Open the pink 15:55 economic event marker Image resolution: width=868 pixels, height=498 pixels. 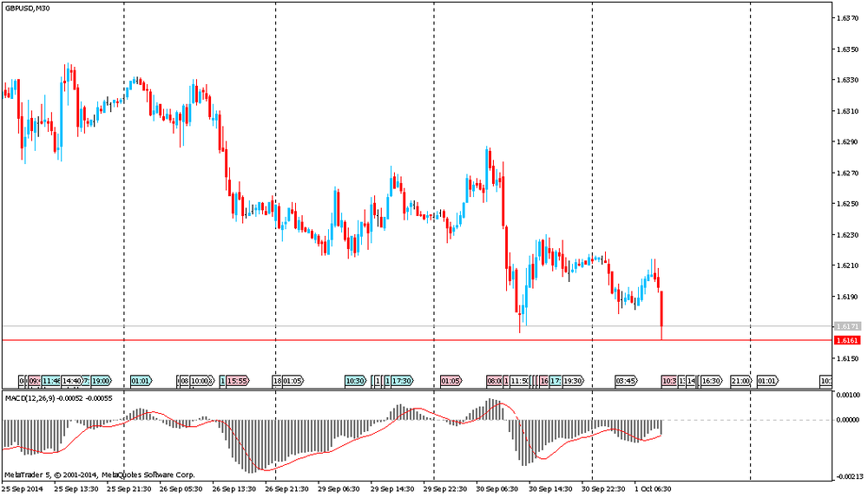click(239, 381)
